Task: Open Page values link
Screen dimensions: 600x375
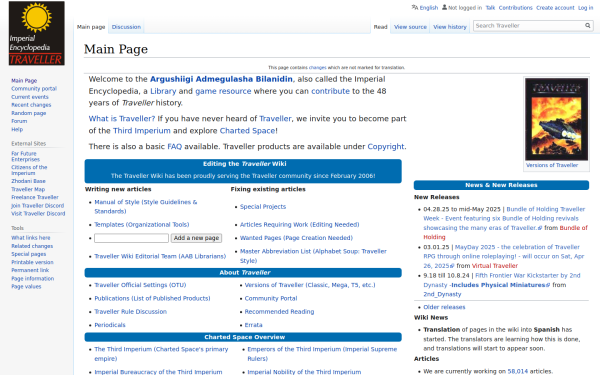Action: click(x=26, y=287)
